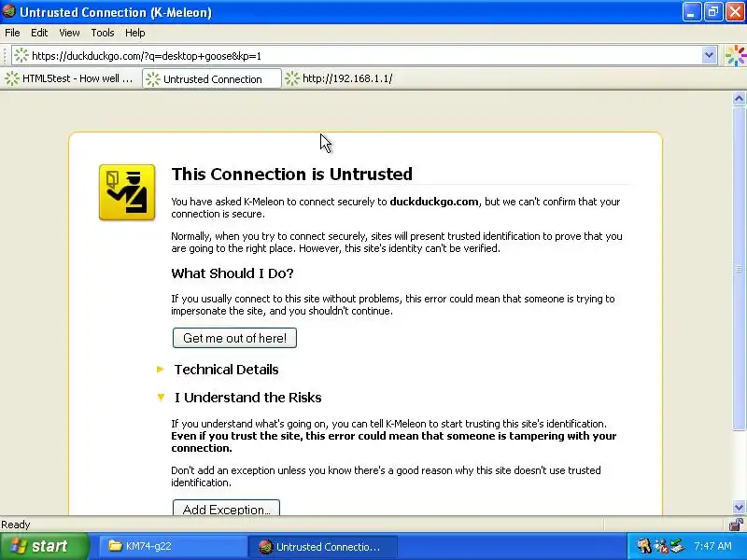Open the URL history dropdown arrow
The image size is (747, 560).
click(x=709, y=56)
